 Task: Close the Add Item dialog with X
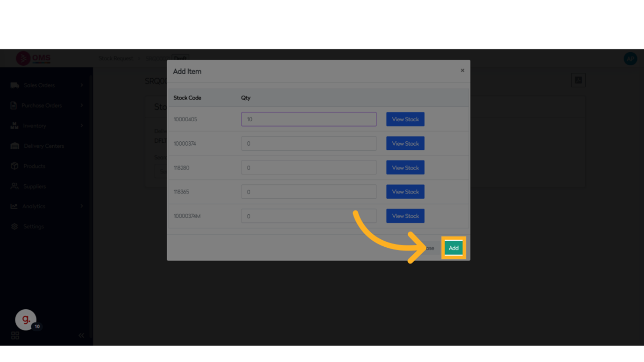pyautogui.click(x=462, y=70)
